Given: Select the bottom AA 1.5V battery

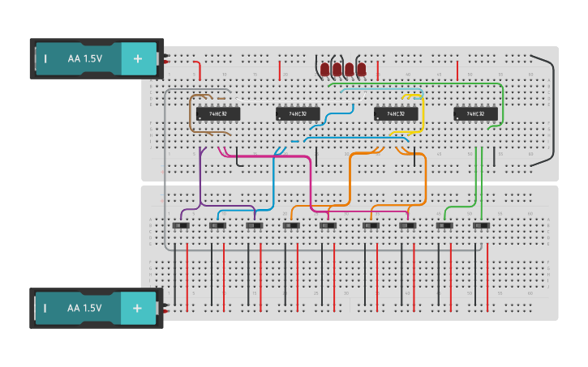Looking at the screenshot, I should [97, 308].
